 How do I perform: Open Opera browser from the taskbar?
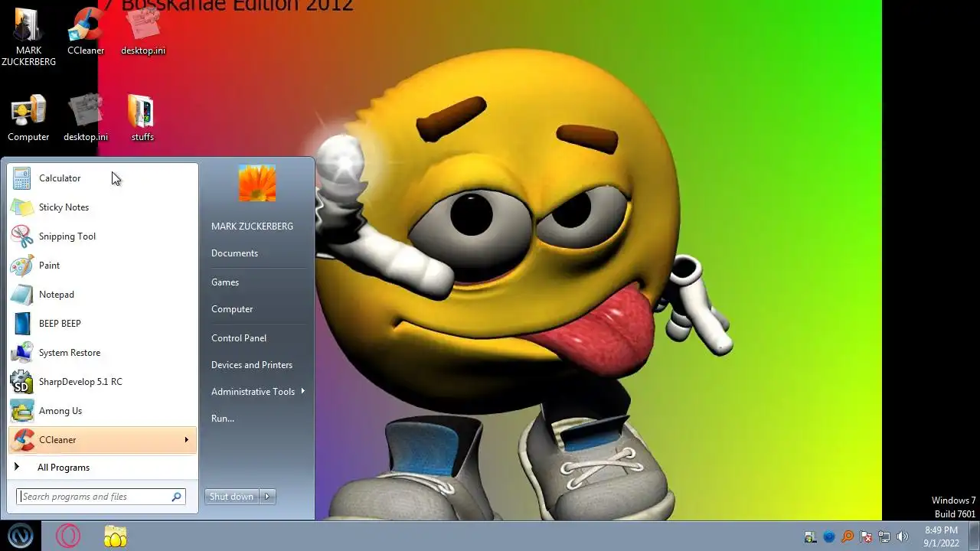[68, 536]
